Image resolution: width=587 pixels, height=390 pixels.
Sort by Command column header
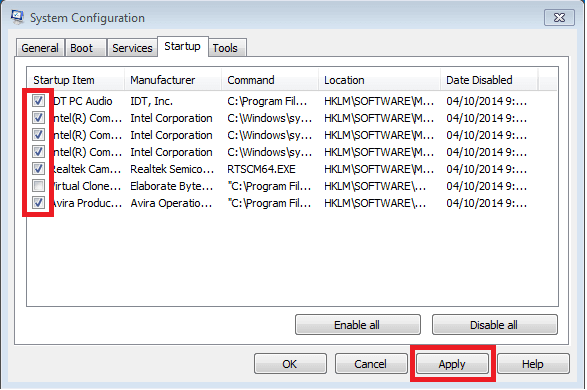pyautogui.click(x=270, y=80)
